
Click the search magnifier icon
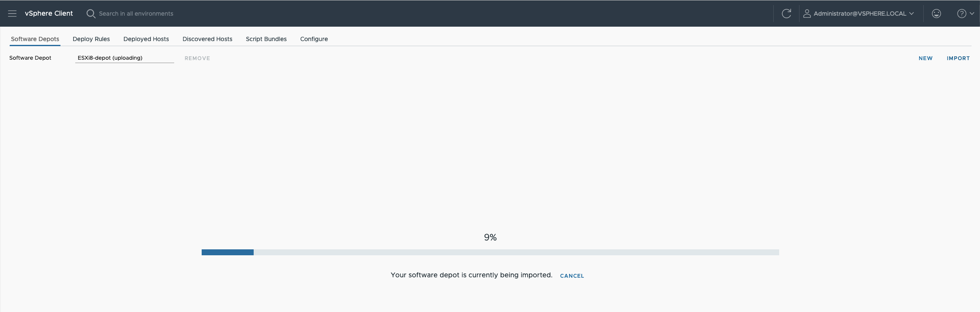(90, 14)
